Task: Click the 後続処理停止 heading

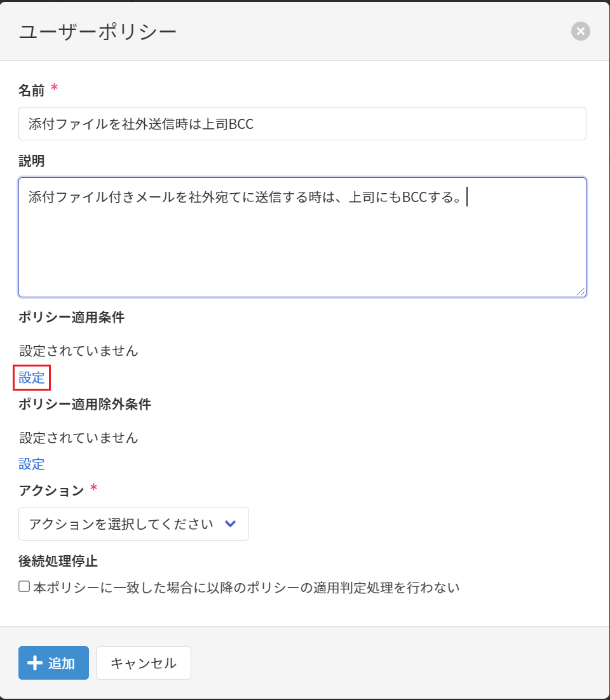Action: (58, 561)
